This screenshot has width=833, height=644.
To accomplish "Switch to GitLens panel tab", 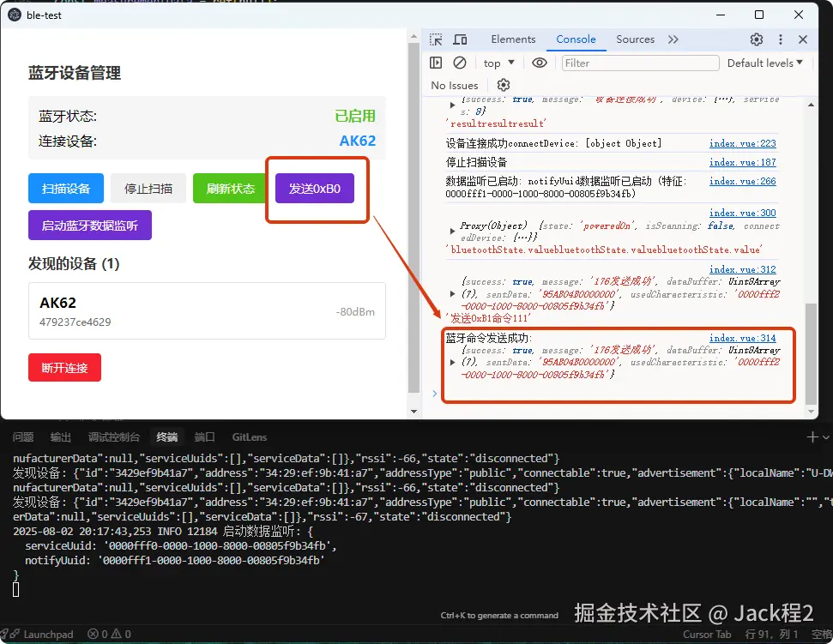I will point(249,437).
